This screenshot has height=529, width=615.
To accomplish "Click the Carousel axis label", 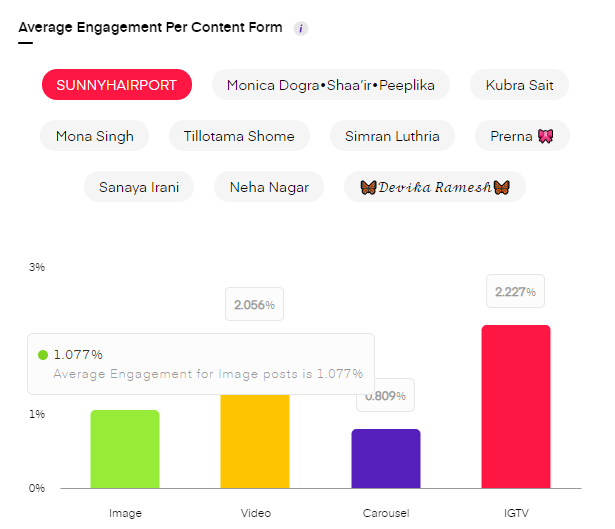I will coord(386,513).
